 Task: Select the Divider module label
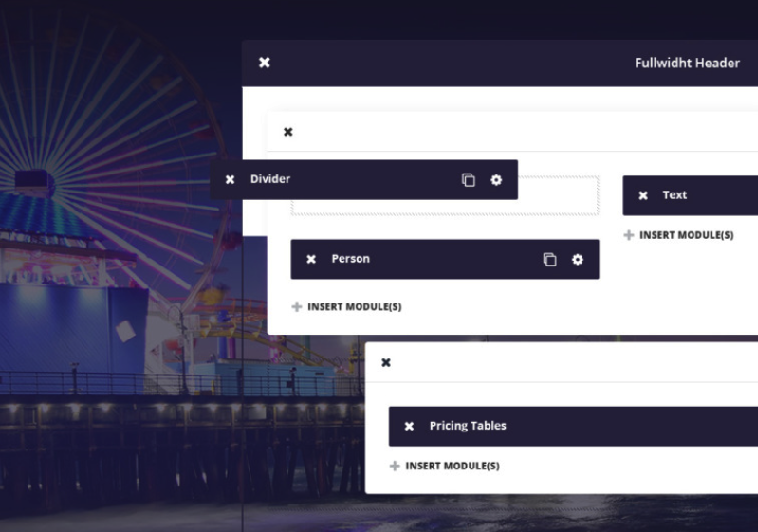click(270, 179)
